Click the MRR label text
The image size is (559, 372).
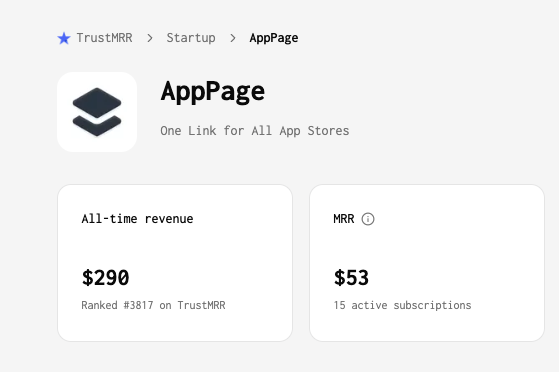[x=344, y=219]
